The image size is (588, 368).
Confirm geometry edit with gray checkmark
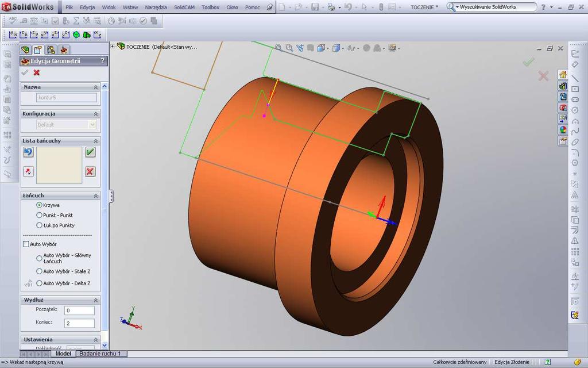[x=25, y=72]
